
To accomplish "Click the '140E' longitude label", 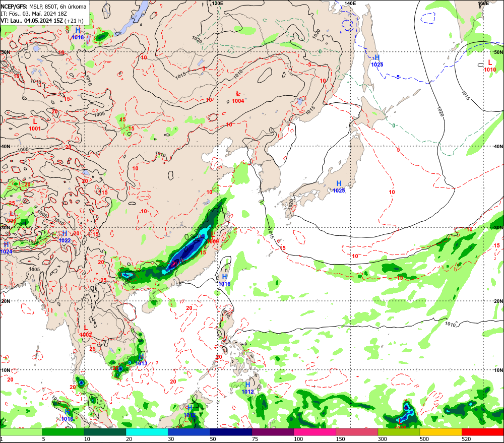I will tap(350, 3).
